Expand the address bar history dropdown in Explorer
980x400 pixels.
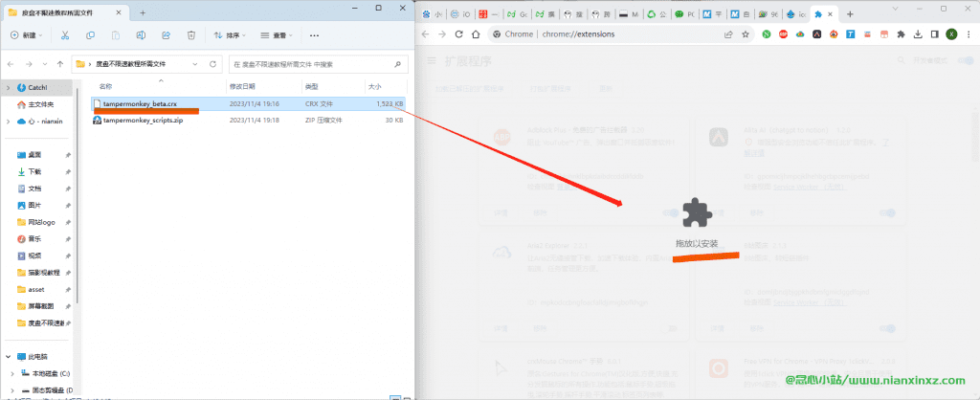(195, 64)
